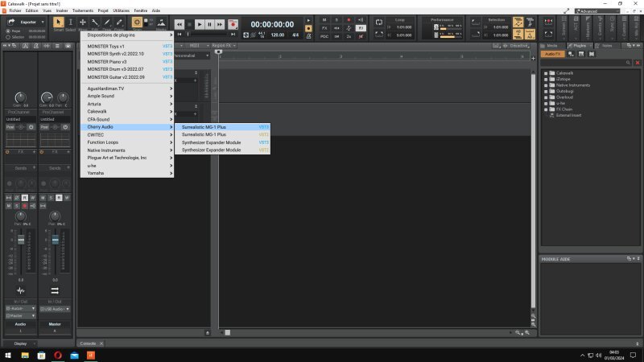Switch to the Media browser tab
Viewport: 644px width, 362px height.
[551, 46]
